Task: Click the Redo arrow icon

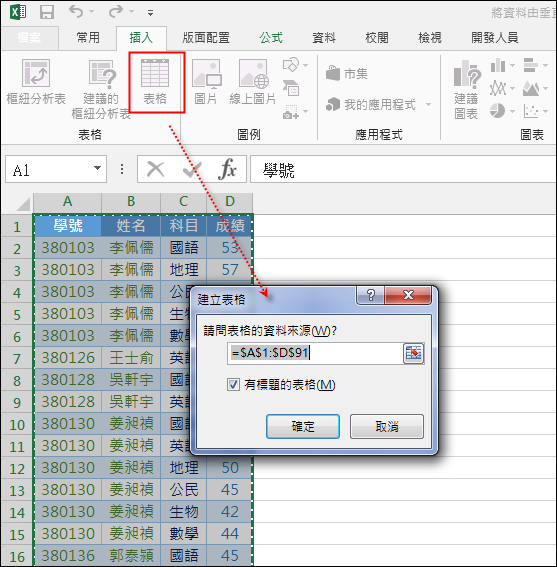Action: [116, 12]
